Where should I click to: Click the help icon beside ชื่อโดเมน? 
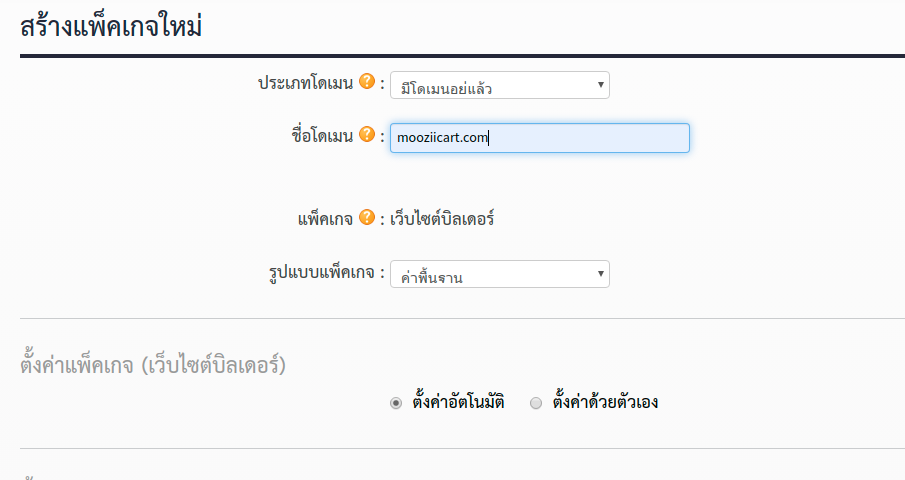[x=367, y=134]
